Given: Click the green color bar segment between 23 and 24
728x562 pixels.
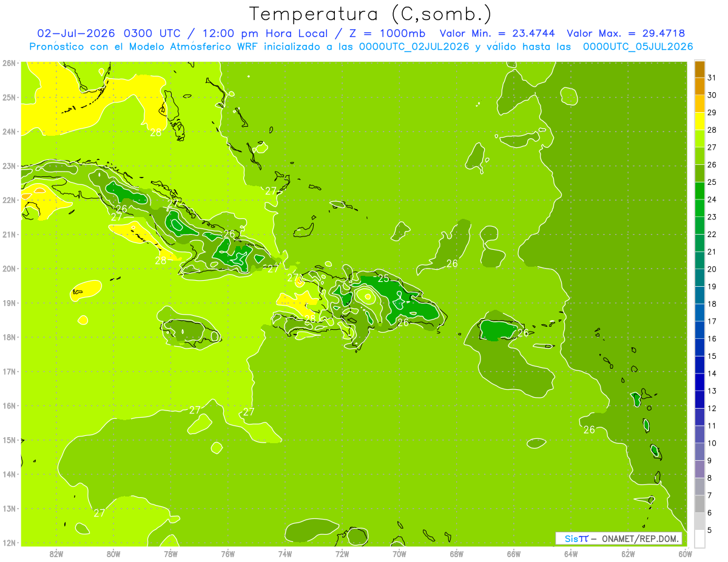Looking at the screenshot, I should (x=699, y=208).
